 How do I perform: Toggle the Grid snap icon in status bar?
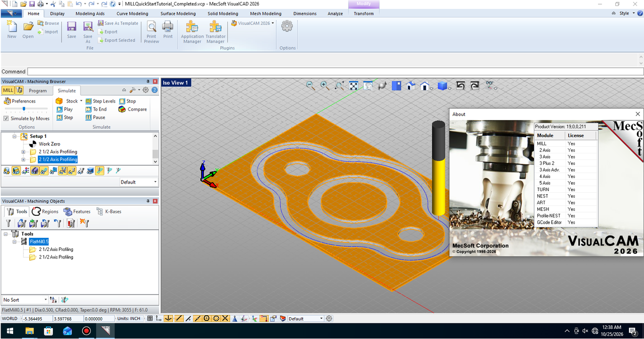(x=149, y=318)
